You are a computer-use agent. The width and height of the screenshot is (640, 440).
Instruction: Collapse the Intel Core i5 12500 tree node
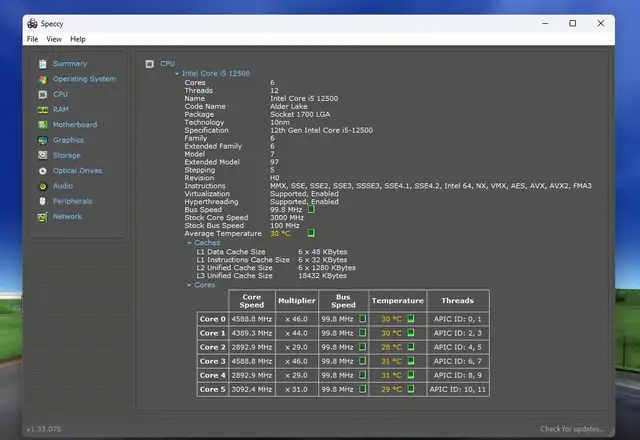click(x=177, y=73)
